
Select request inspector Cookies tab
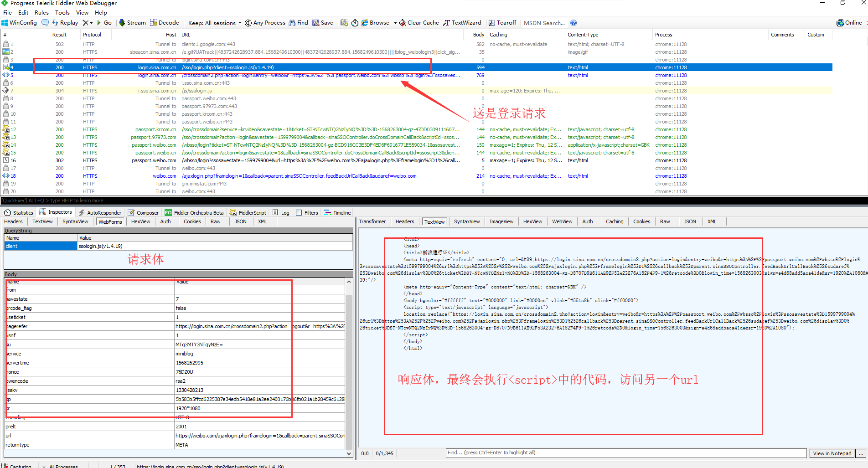(x=192, y=222)
